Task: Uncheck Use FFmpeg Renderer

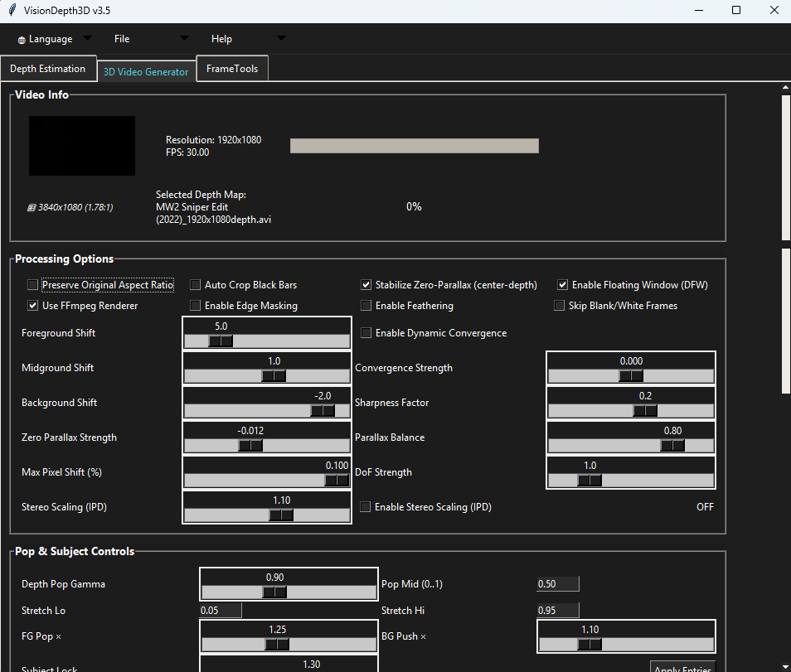Action: (x=33, y=306)
